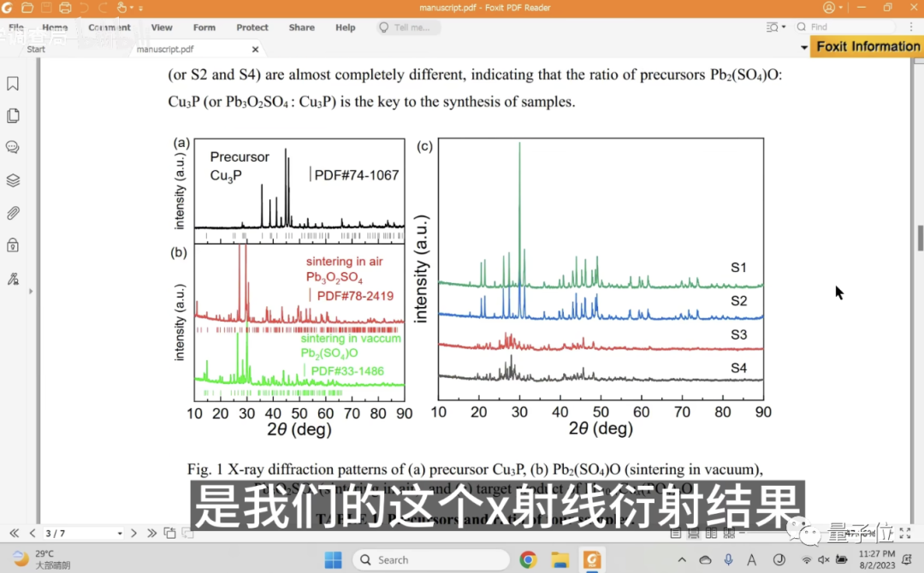Open the Attachments paperclip panel
Viewport: 924px width, 573px height.
(13, 213)
